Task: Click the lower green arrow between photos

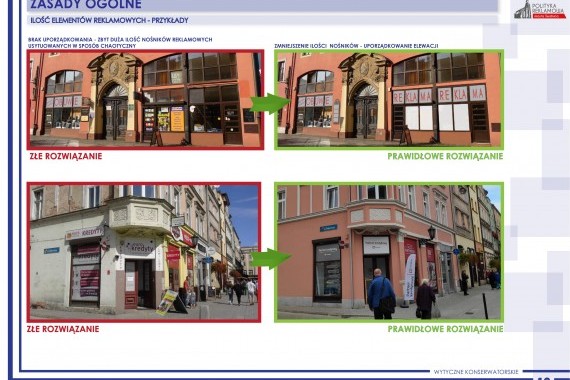Action: (270, 259)
